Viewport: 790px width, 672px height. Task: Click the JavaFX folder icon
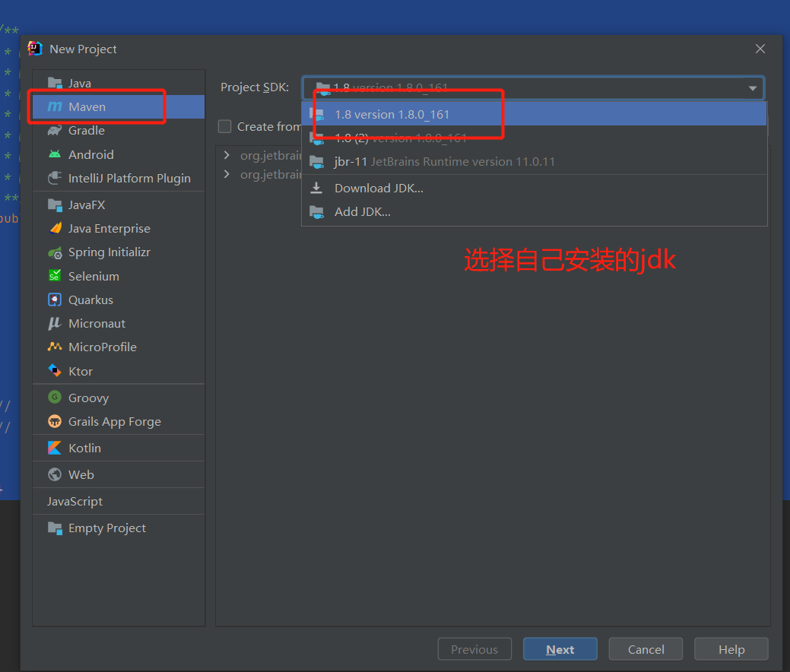[x=55, y=204]
